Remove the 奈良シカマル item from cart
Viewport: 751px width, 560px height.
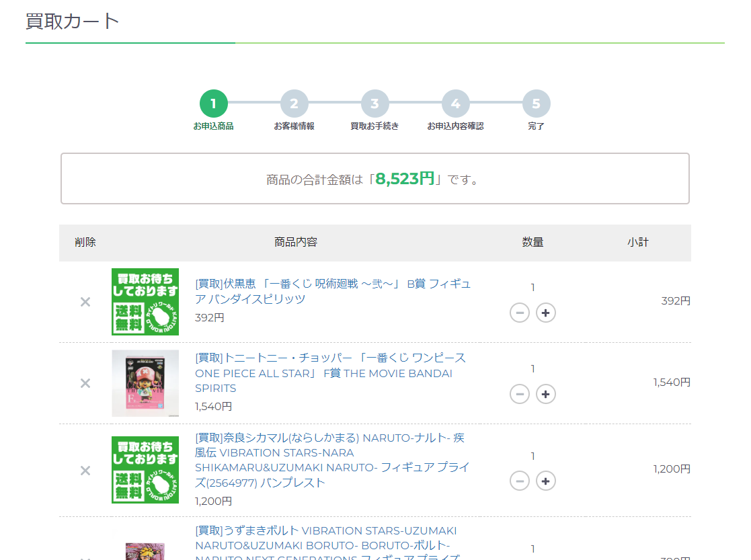tap(85, 471)
